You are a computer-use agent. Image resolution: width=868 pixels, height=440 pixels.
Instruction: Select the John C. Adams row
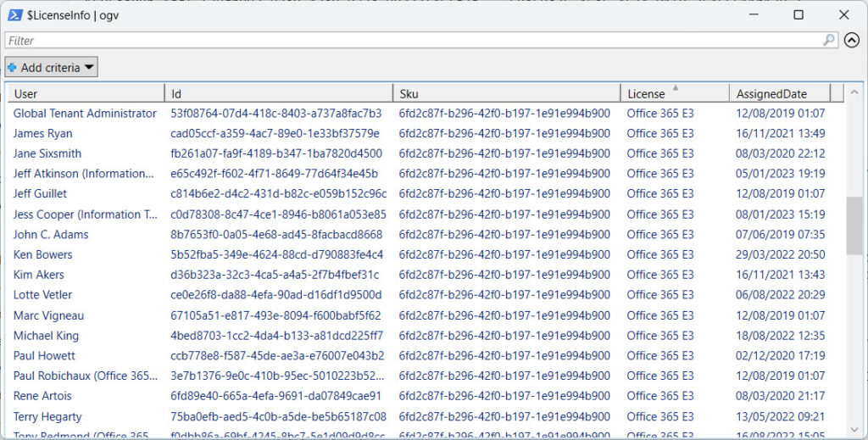click(x=425, y=234)
